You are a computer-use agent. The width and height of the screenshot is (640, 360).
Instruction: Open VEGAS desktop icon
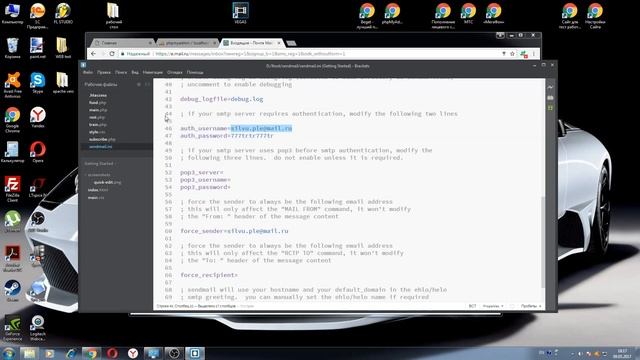click(240, 13)
